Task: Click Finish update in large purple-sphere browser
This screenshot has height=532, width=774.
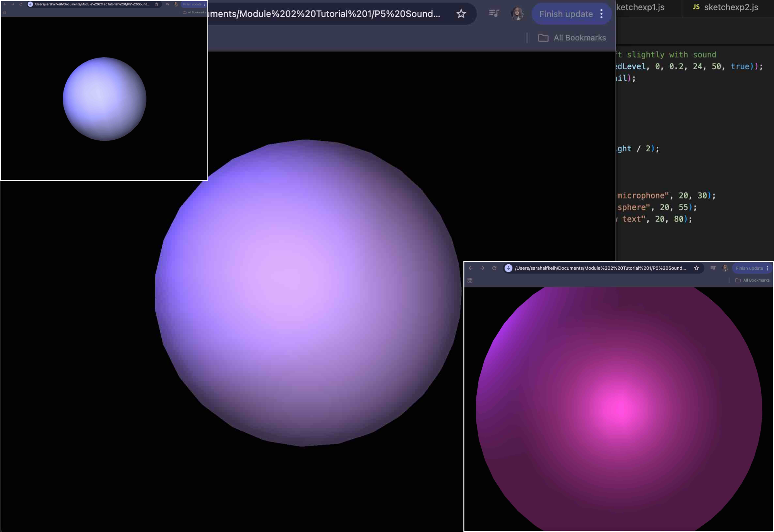Action: (566, 14)
